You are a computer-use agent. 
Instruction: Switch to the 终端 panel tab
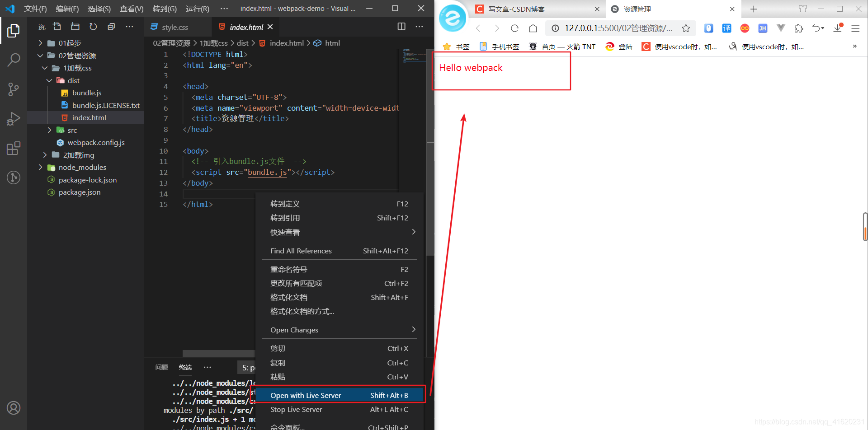185,367
